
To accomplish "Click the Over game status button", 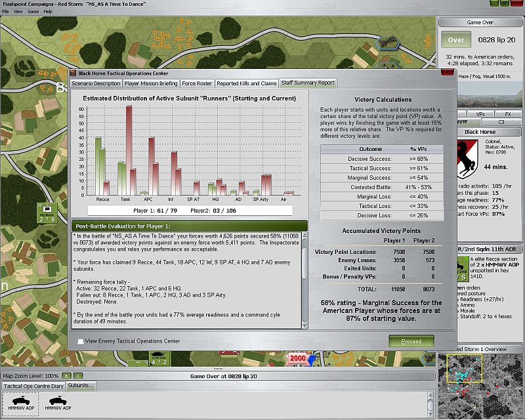I will pos(455,40).
